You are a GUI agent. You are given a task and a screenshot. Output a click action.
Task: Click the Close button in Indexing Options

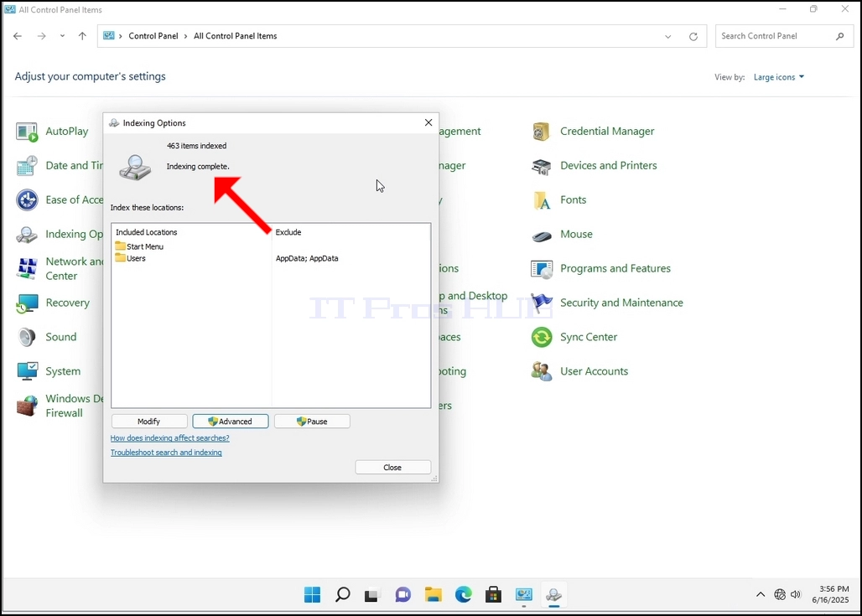(x=392, y=468)
